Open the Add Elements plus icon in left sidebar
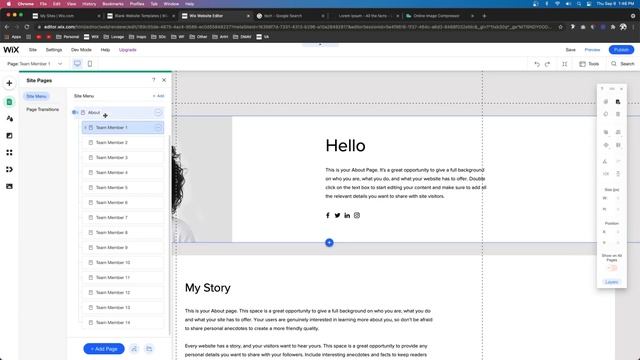Viewport: 640px width, 360px height. coord(9,83)
